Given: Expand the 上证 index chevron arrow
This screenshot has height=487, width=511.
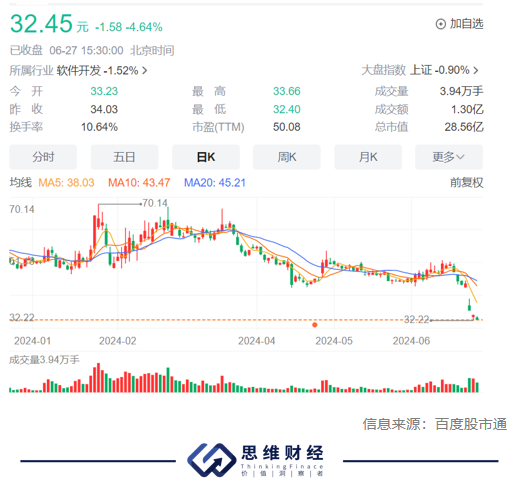Looking at the screenshot, I should pyautogui.click(x=476, y=70).
